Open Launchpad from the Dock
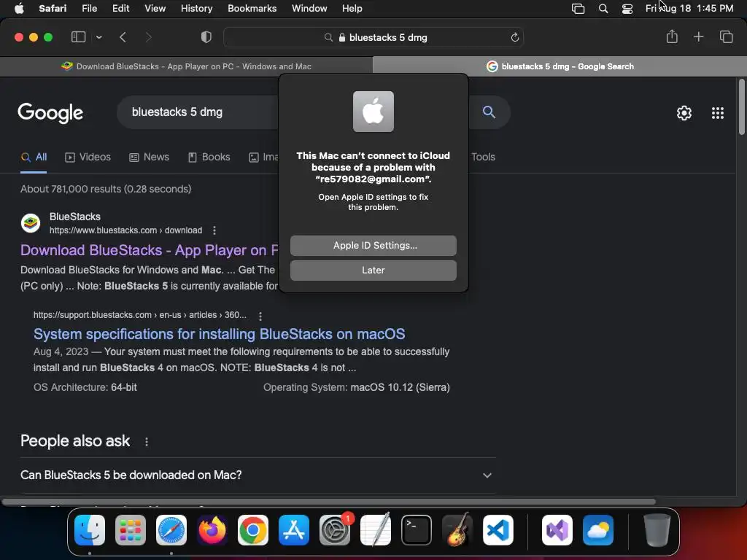The height and width of the screenshot is (560, 747). coord(131,530)
